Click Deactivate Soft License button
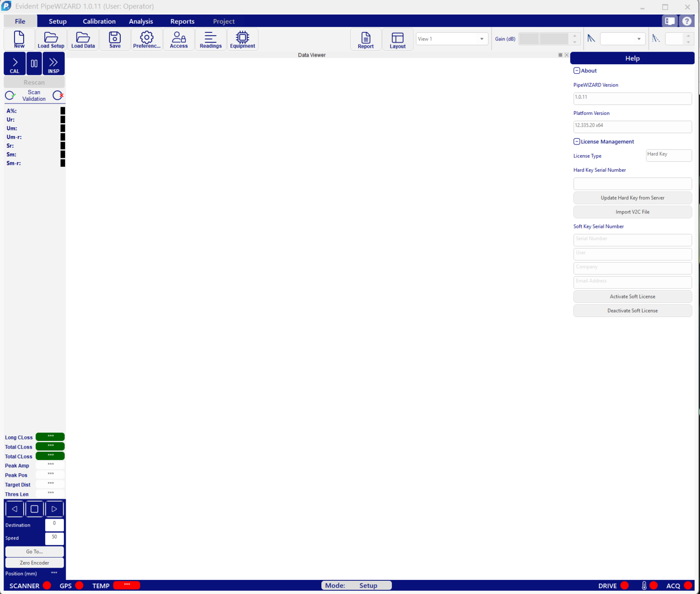 pos(633,311)
